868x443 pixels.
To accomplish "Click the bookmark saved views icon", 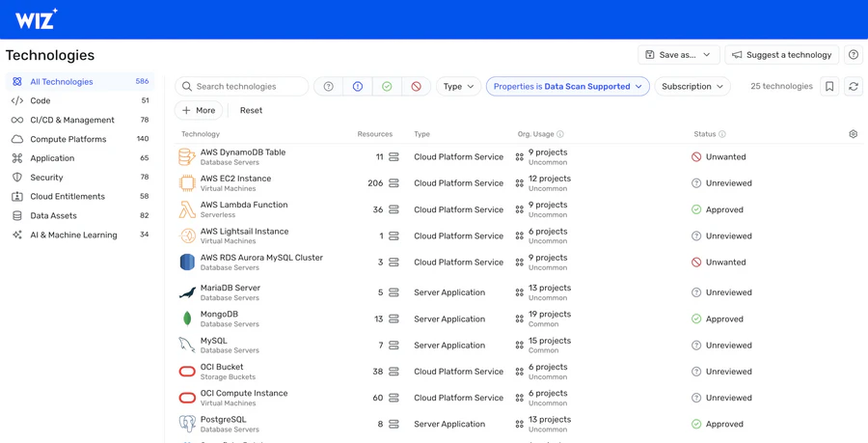I will 829,87.
